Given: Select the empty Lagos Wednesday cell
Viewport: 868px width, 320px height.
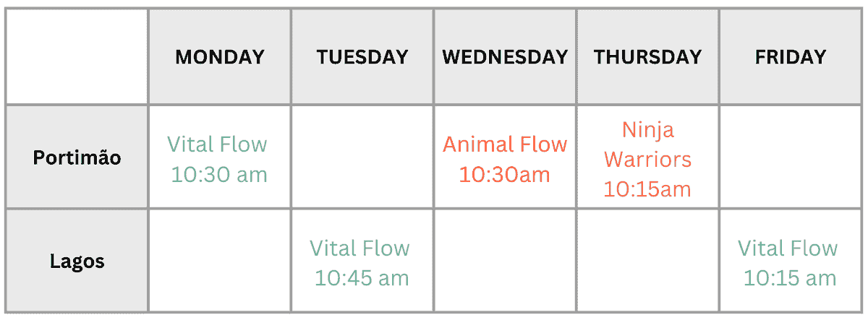Looking at the screenshot, I should point(505,261).
